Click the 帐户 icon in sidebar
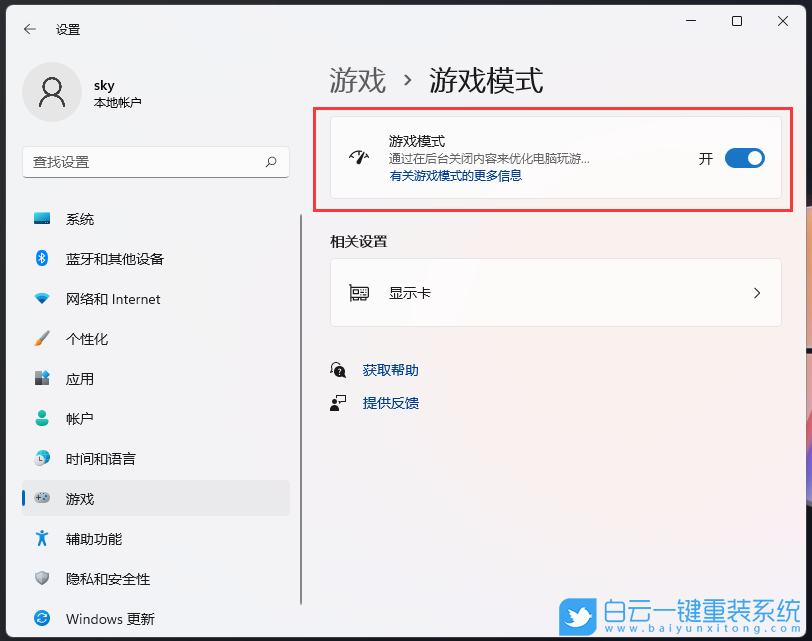The image size is (812, 641). (40, 419)
